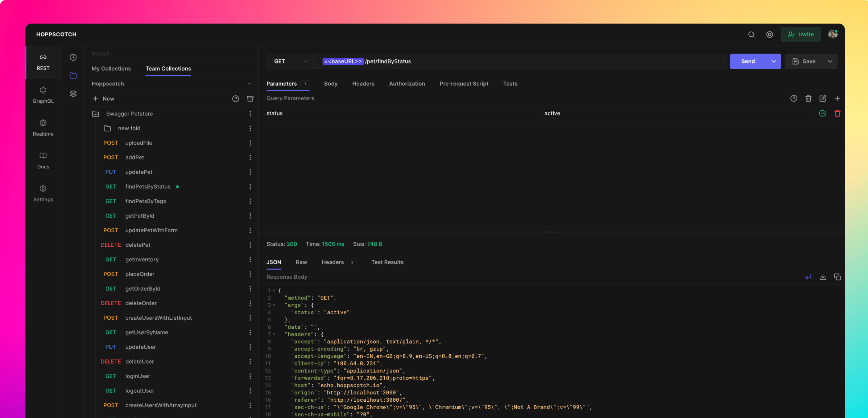Screen dimensions: 868x418
Task: Open the request Headers tab
Action: pyautogui.click(x=363, y=83)
